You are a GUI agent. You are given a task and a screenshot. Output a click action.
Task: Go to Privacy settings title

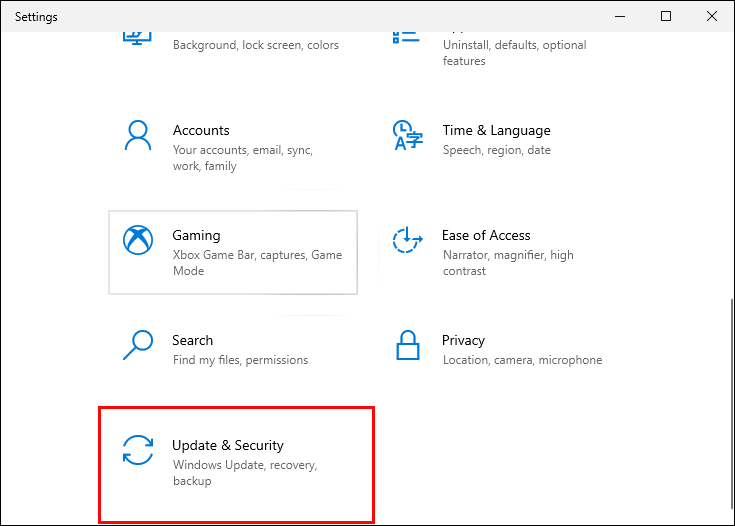coord(463,340)
